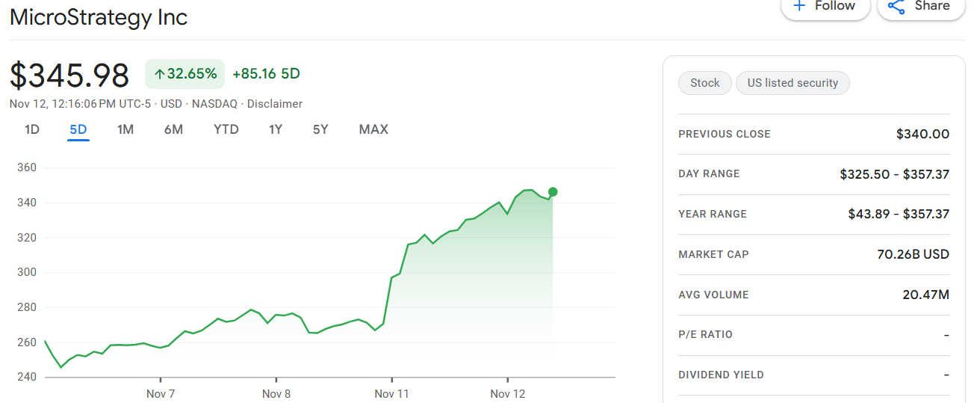Image resolution: width=980 pixels, height=403 pixels.
Task: Switch chart to 1M range
Action: 125,129
